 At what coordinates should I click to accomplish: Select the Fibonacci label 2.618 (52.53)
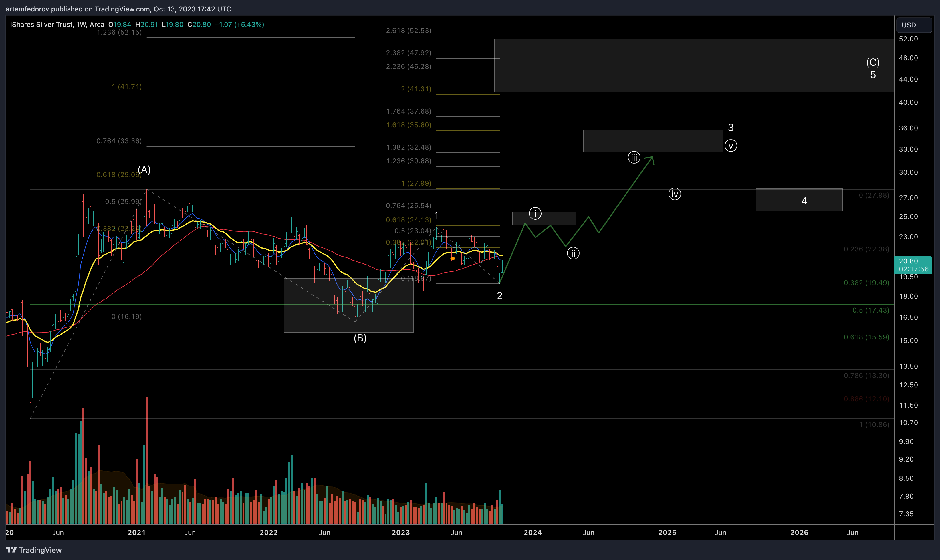pyautogui.click(x=408, y=31)
